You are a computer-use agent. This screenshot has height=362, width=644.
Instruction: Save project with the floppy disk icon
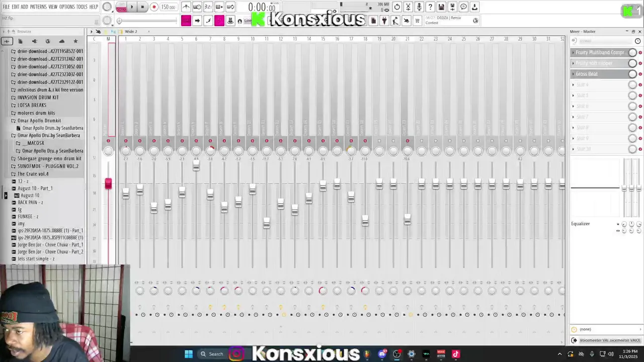[x=441, y=7]
